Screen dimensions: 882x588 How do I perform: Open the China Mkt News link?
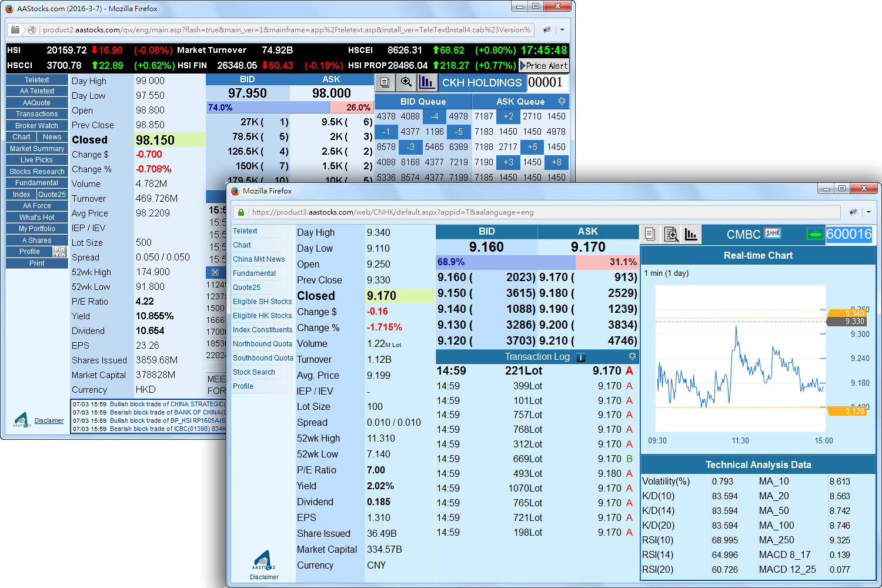pos(259,259)
